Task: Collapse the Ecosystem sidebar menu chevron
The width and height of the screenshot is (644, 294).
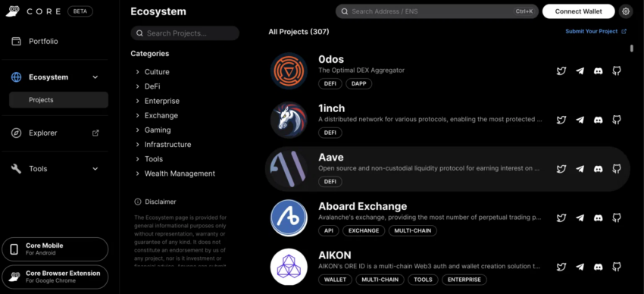Action: click(x=95, y=77)
